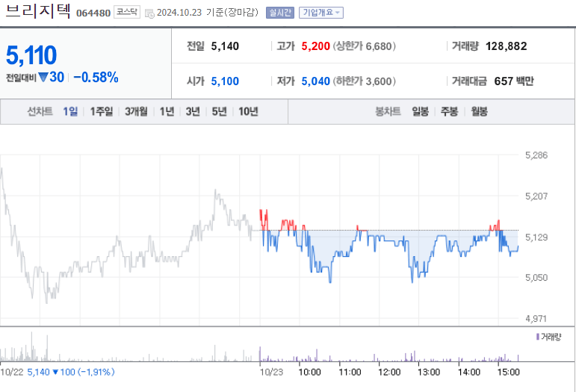Click the down-arrow change indicator beside 30
576x392 pixels.
(x=43, y=78)
